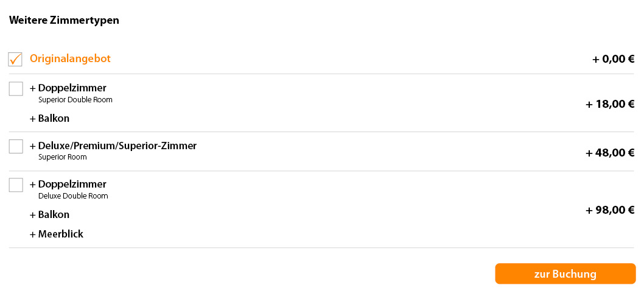Click the + 18,00 € surcharge
This screenshot has height=299, width=644.
click(x=610, y=104)
